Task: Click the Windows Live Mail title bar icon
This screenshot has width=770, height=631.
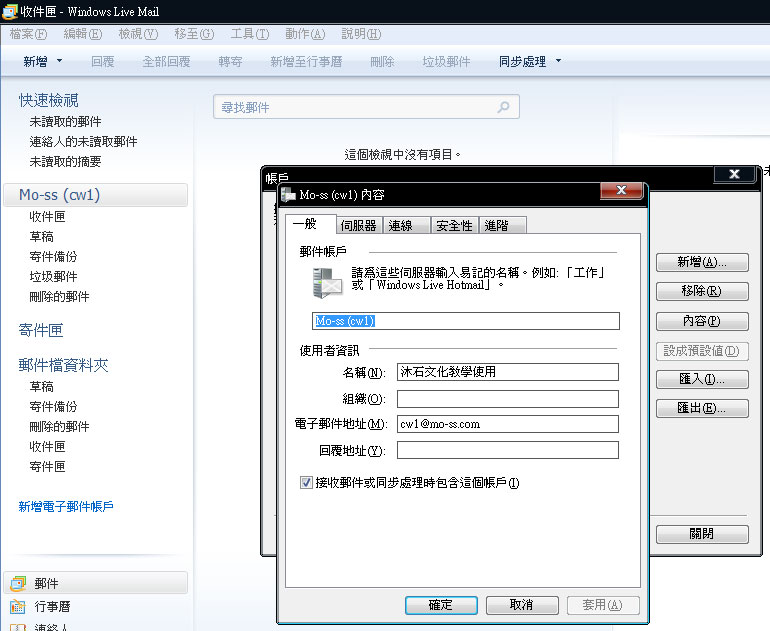Action: point(9,11)
